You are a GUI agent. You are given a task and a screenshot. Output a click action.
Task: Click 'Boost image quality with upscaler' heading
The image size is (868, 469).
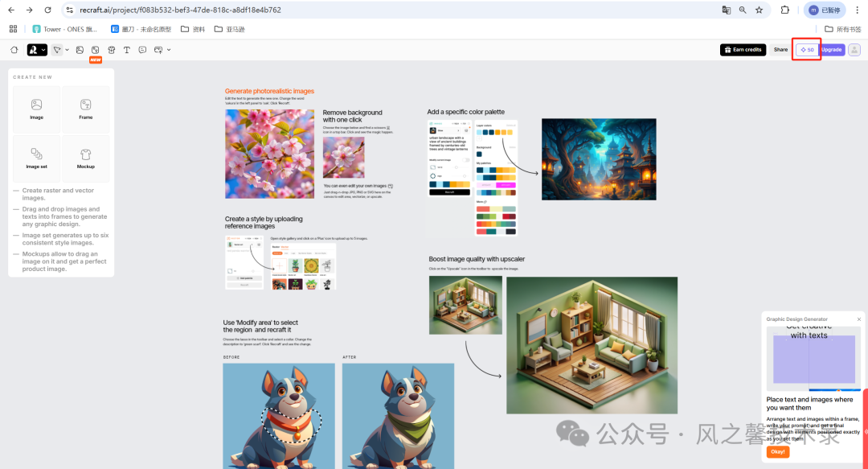477,259
